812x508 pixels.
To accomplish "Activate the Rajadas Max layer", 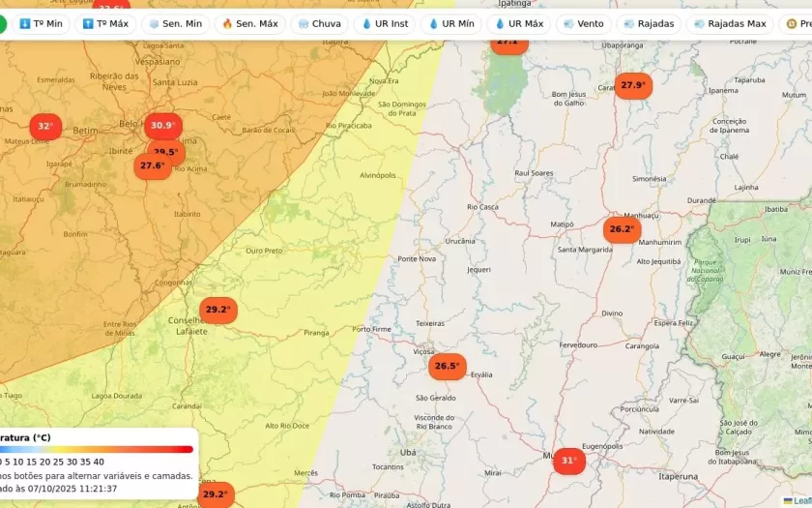I will point(729,23).
